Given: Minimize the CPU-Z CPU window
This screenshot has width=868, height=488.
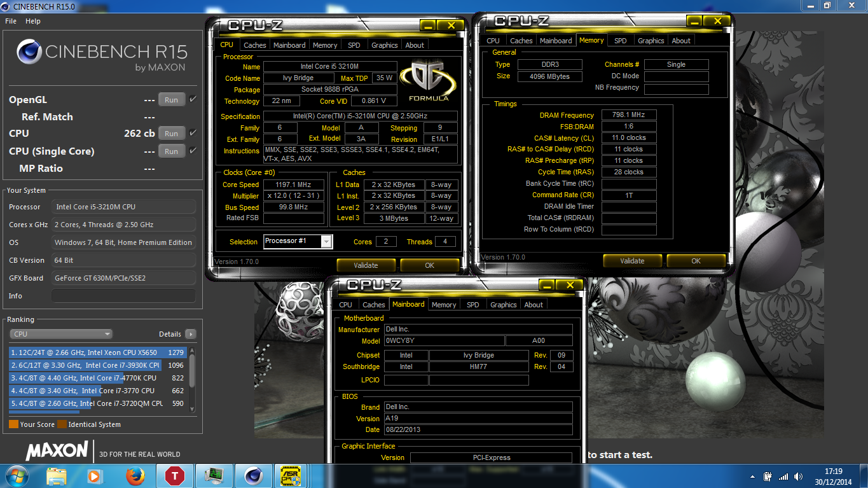Looking at the screenshot, I should 428,25.
